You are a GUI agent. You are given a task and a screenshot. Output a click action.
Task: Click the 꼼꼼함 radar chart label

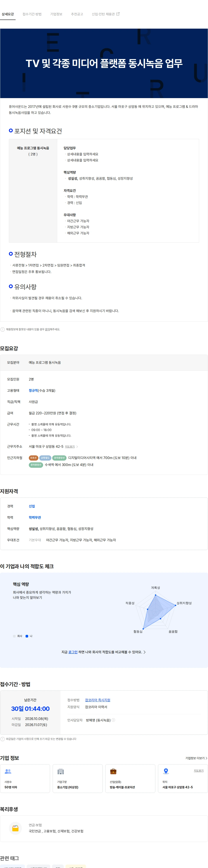point(173,631)
